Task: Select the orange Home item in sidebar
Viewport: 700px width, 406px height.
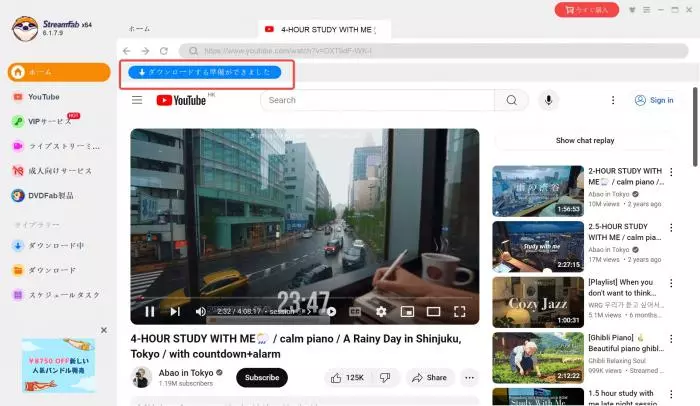Action: (x=58, y=72)
